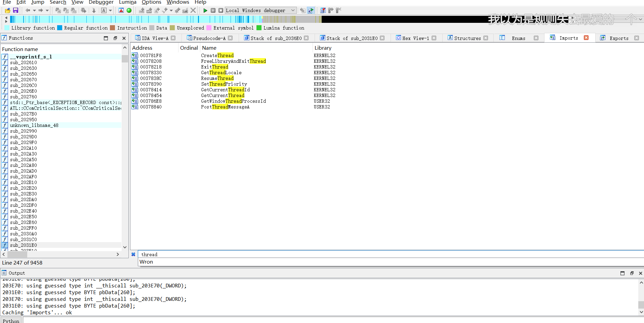Maximize the Output panel

pos(622,273)
